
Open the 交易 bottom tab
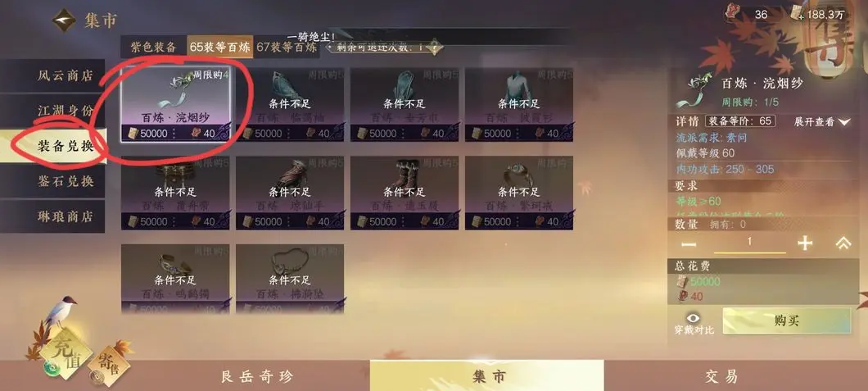[x=722, y=376]
